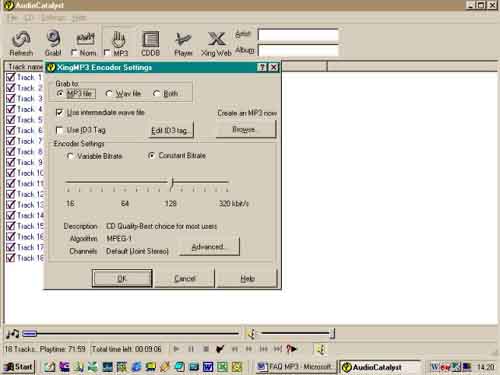Viewport: 500px width, 375px height.
Task: Click the Album input field
Action: (298, 50)
